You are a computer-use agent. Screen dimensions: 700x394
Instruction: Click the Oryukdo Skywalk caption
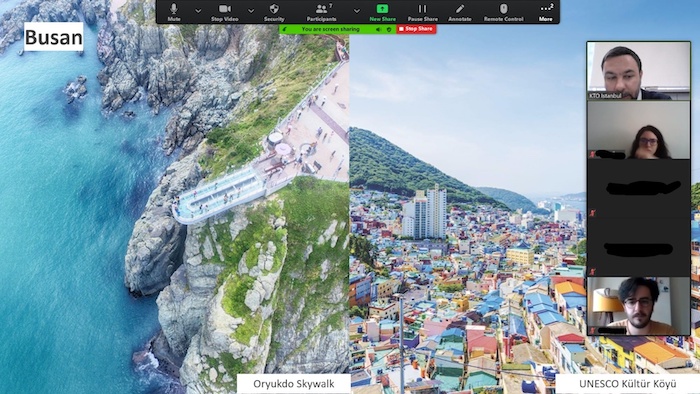(x=293, y=384)
